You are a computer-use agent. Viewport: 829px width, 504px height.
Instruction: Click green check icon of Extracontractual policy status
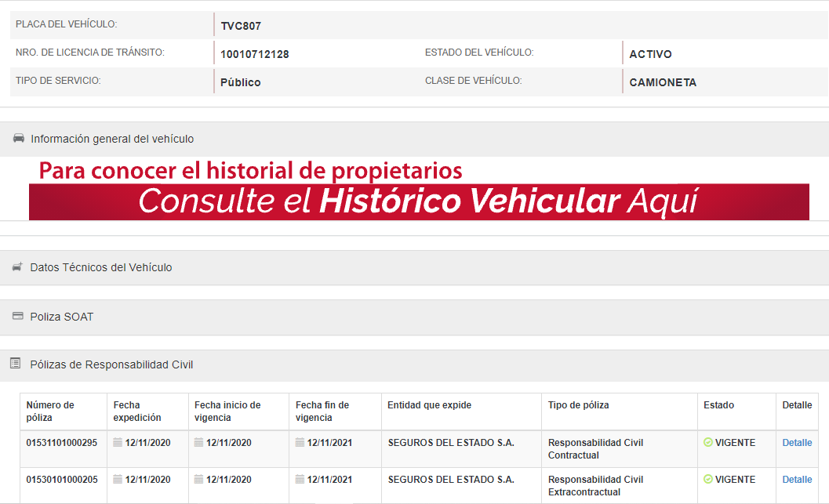(x=708, y=480)
